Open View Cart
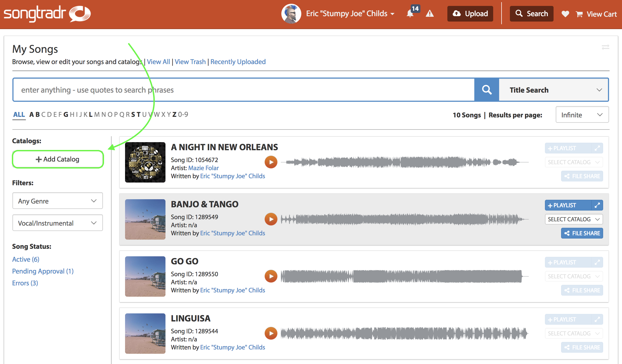This screenshot has width=622, height=364. tap(596, 14)
